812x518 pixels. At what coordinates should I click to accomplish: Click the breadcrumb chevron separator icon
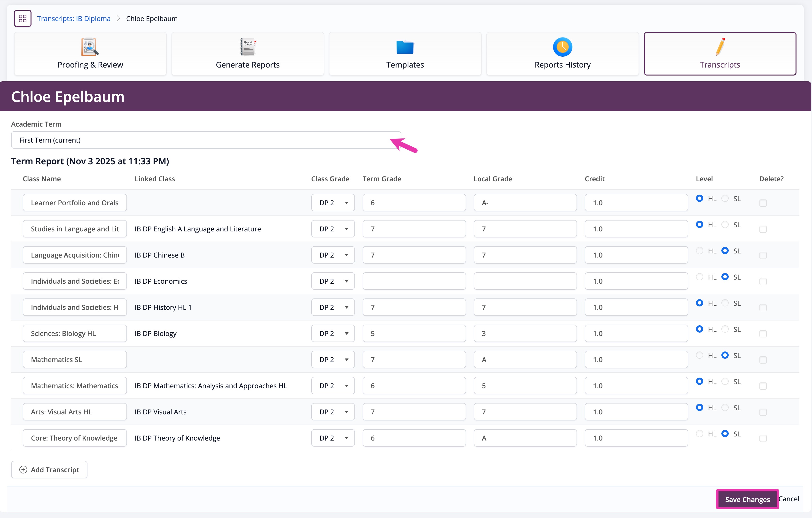click(x=118, y=19)
